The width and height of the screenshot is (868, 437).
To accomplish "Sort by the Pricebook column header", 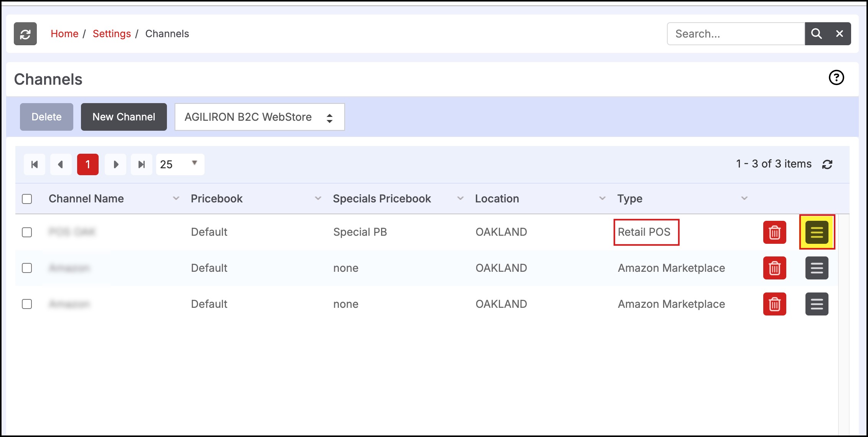I will coord(217,199).
